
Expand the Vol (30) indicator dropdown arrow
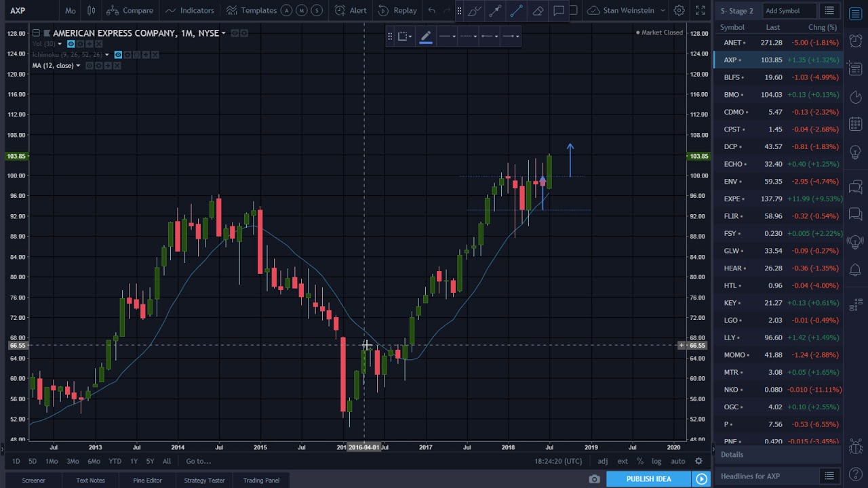coord(60,44)
